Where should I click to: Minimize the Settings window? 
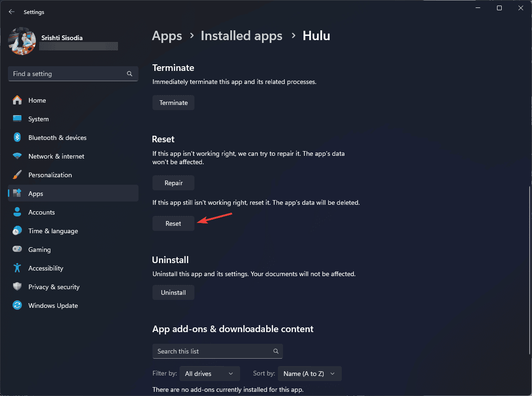478,8
